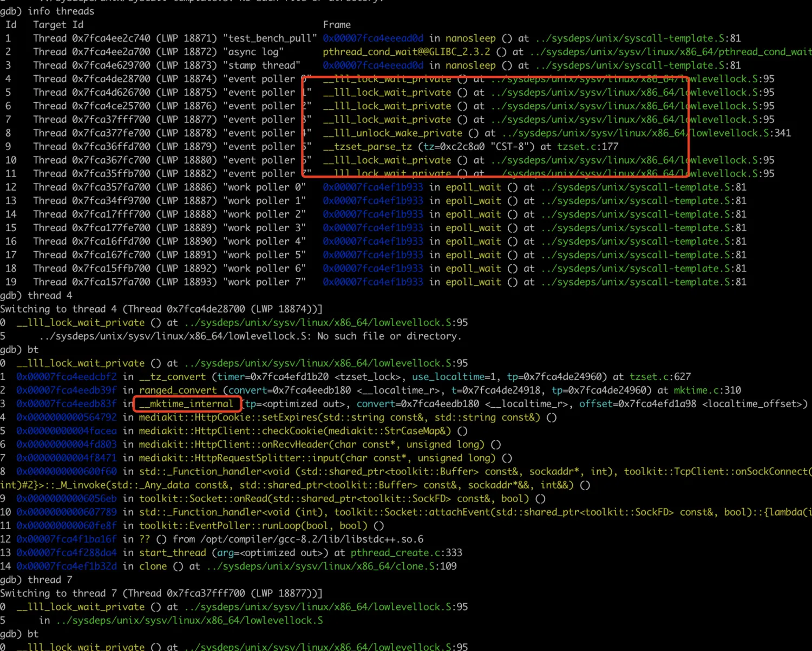Click address 0x000000000060fe8f in frame 11
The height and width of the screenshot is (651, 812).
point(67,525)
